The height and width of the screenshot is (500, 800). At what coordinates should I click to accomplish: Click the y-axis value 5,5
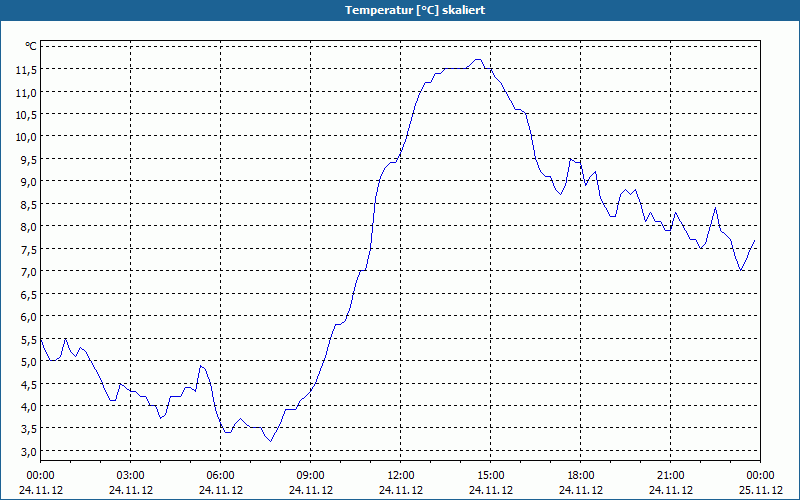coord(29,340)
